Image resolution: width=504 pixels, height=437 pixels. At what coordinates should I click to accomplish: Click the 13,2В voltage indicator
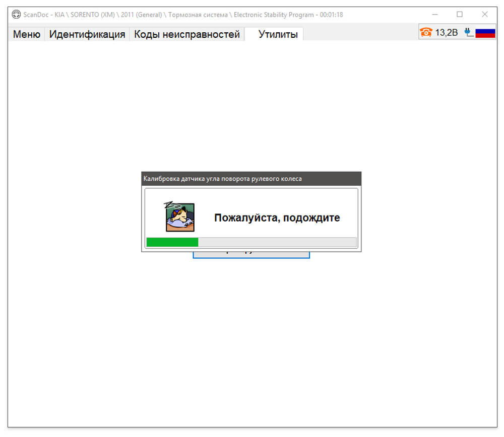446,32
